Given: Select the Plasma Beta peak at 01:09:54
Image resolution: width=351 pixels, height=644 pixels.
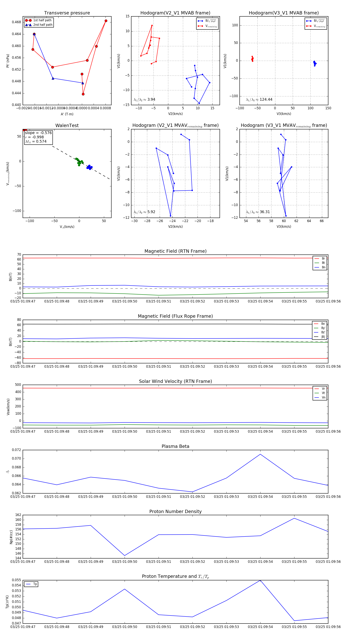Looking at the screenshot, I should (x=260, y=454).
